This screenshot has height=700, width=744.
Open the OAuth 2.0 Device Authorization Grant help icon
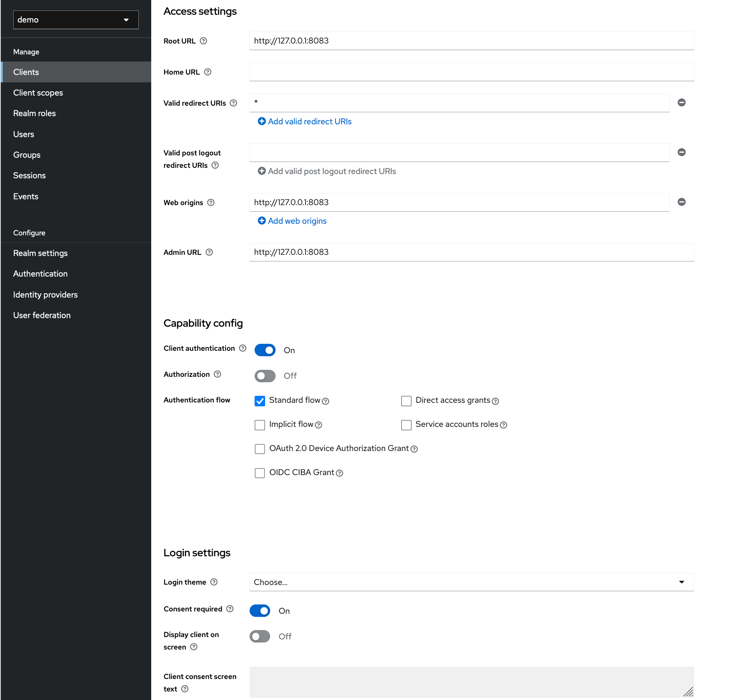click(414, 449)
